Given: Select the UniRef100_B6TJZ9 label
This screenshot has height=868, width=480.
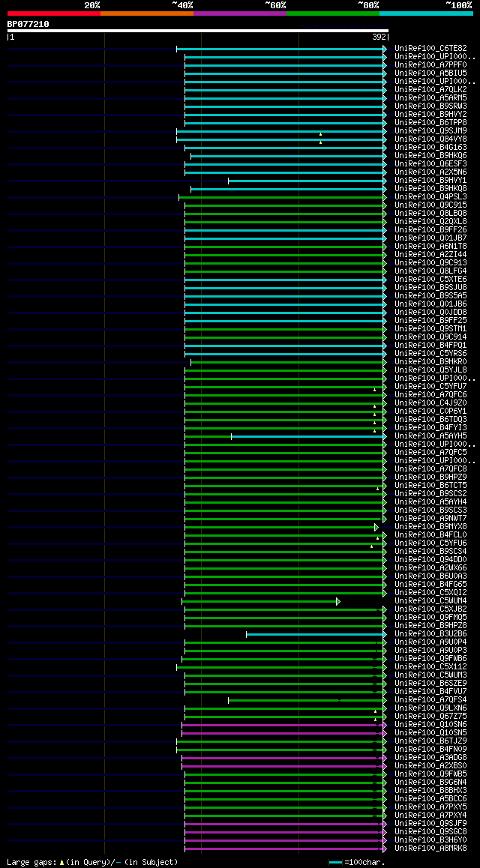Looking at the screenshot, I should (x=430, y=741).
